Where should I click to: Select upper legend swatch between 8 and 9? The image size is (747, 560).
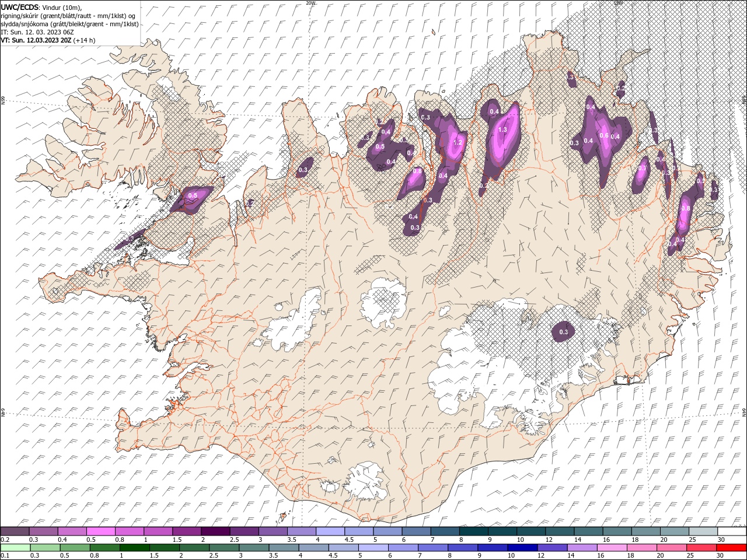point(474,531)
